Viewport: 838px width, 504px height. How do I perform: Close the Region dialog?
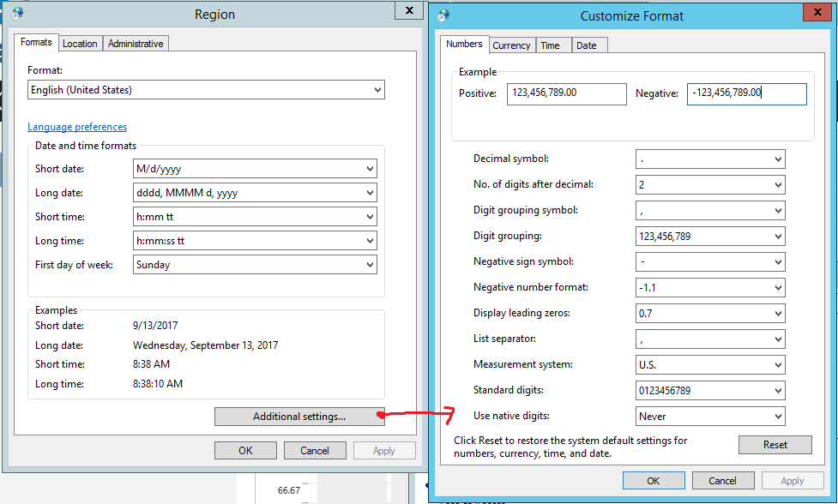(409, 10)
